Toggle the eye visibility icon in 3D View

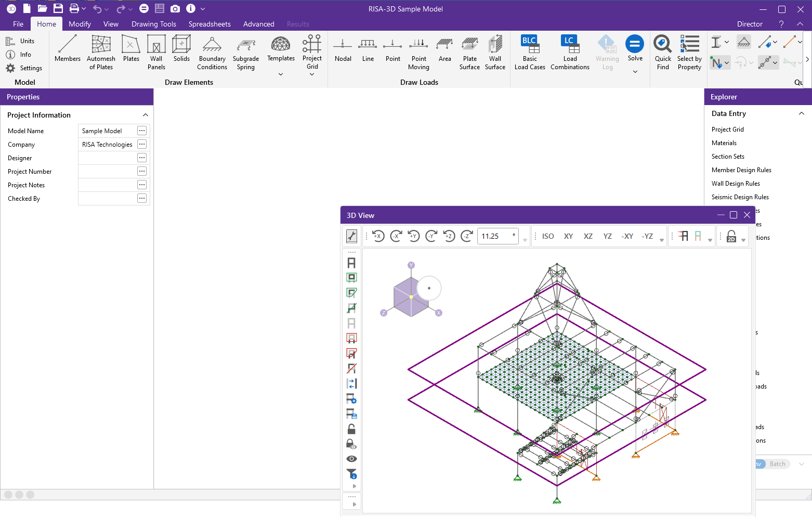click(x=352, y=459)
